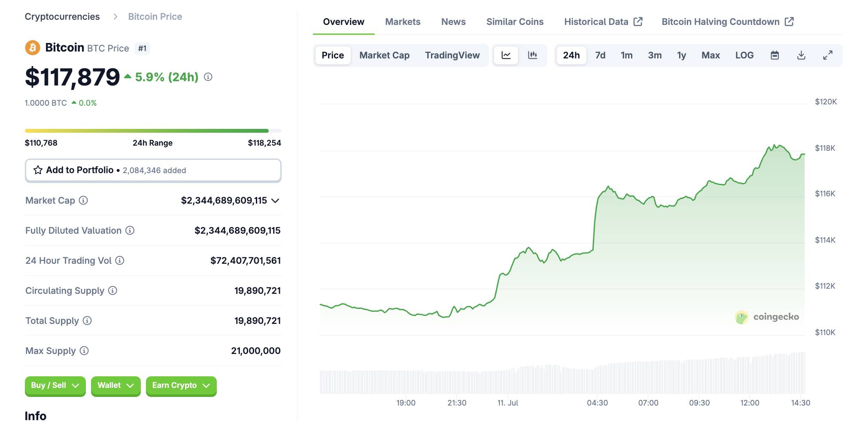
Task: Open the Historical Data tab
Action: point(603,21)
